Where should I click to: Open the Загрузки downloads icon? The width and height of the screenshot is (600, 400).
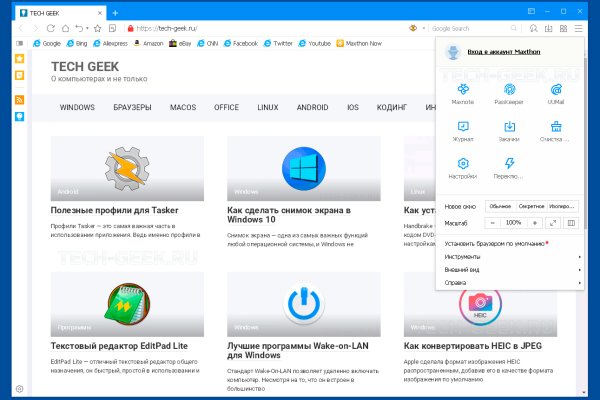tap(510, 130)
